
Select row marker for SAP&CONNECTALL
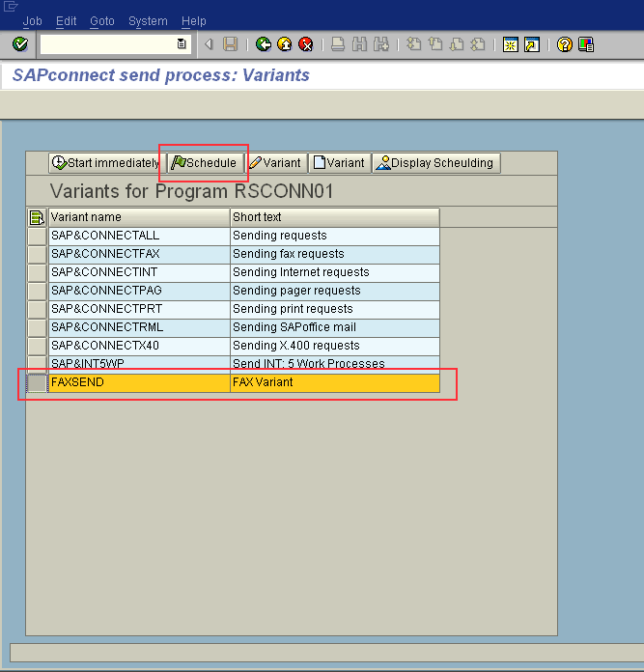pos(38,237)
